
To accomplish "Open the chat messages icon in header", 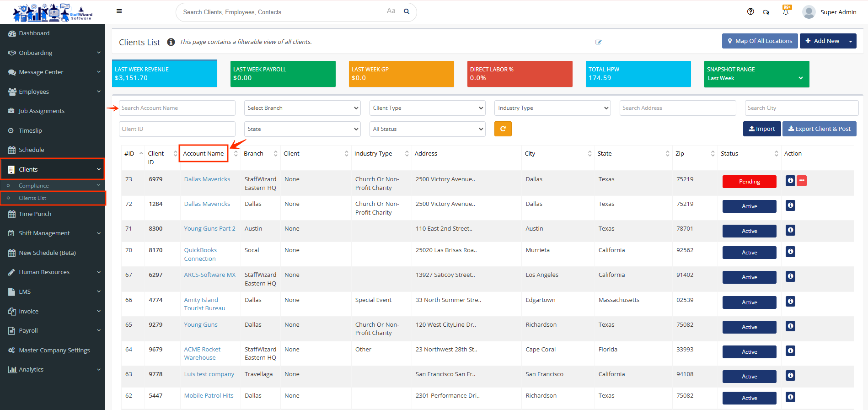I will [766, 12].
